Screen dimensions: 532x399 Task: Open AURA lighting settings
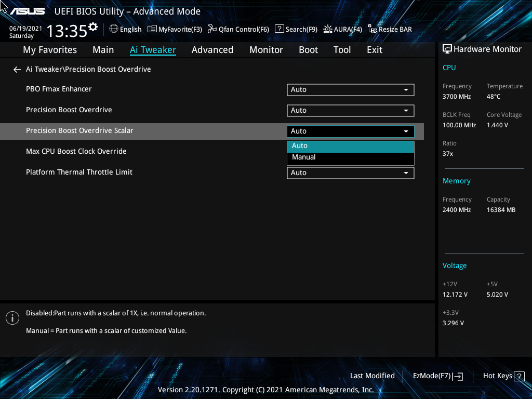pyautogui.click(x=342, y=29)
